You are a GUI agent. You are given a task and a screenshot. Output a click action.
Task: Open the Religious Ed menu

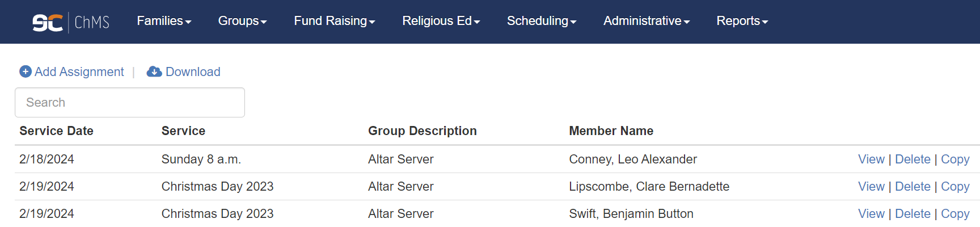click(441, 21)
